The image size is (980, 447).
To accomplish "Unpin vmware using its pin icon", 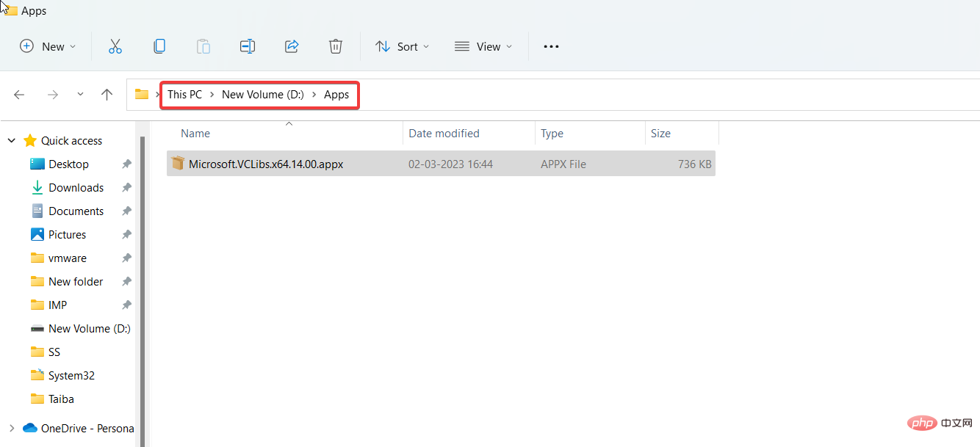I will 126,258.
